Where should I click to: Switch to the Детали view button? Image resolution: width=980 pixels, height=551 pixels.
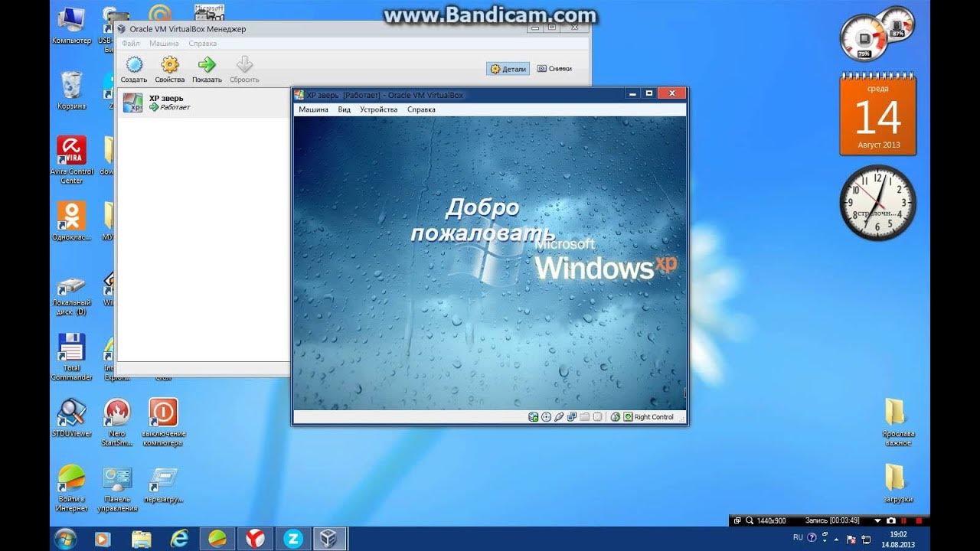[x=508, y=69]
